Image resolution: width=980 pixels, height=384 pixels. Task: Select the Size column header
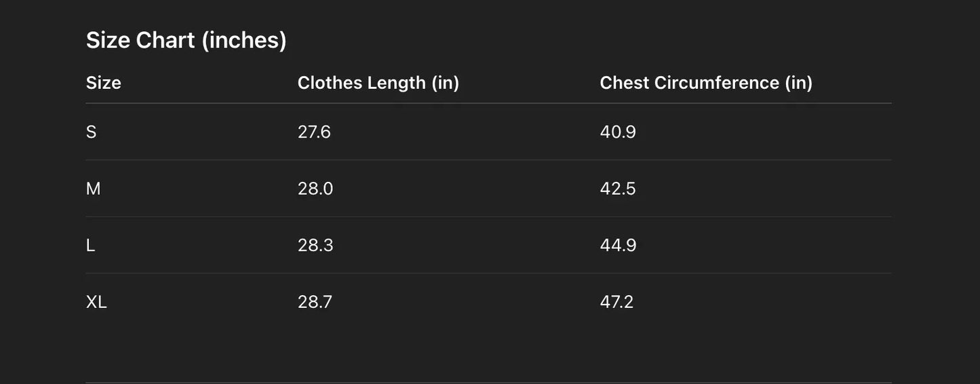point(104,83)
